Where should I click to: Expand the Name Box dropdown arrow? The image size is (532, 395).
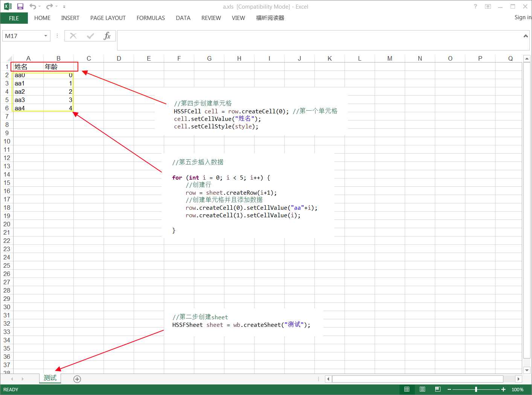tap(46, 36)
